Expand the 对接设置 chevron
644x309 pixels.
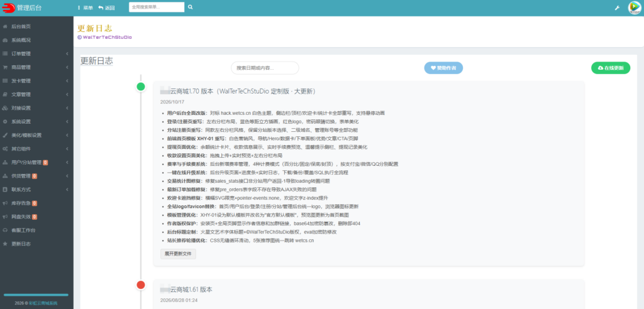[67, 108]
